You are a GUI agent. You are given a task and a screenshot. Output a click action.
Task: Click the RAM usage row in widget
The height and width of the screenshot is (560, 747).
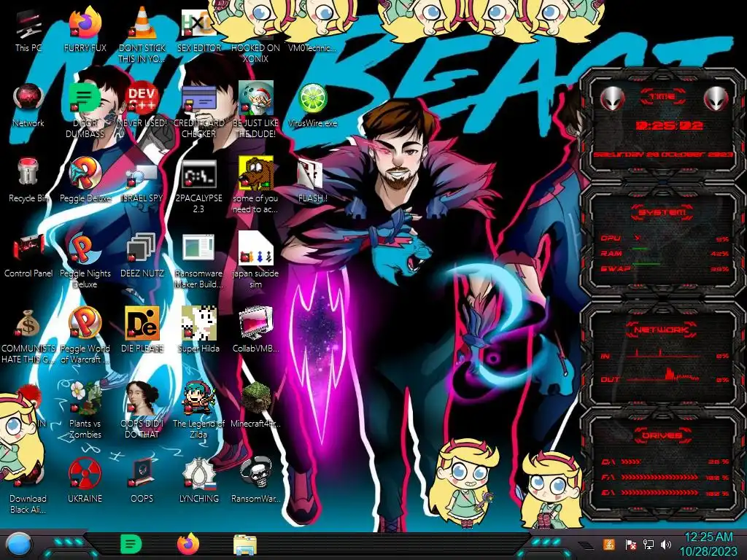[664, 253]
